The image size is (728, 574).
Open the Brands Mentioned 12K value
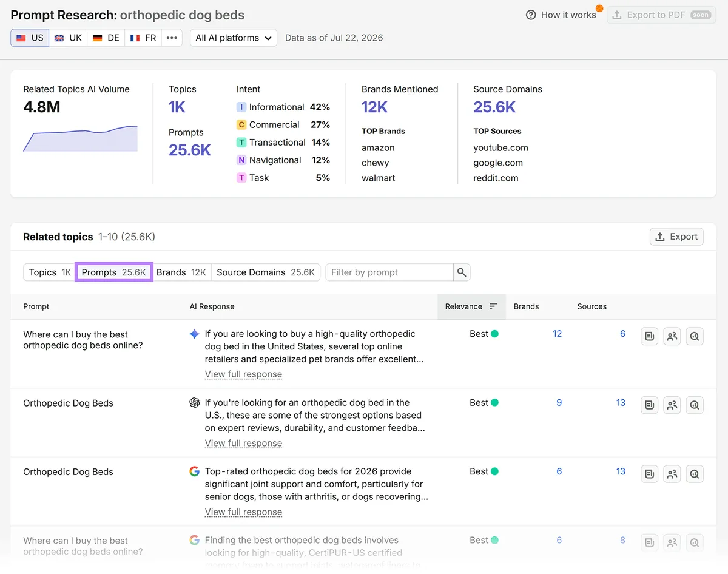374,107
